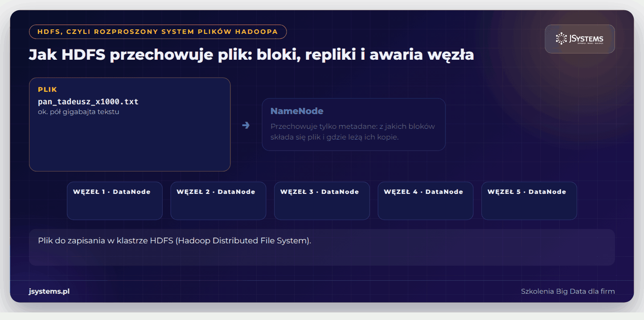Select WĘZEŁ 5 DataNode box
Image resolution: width=644 pixels, height=320 pixels.
tap(529, 201)
